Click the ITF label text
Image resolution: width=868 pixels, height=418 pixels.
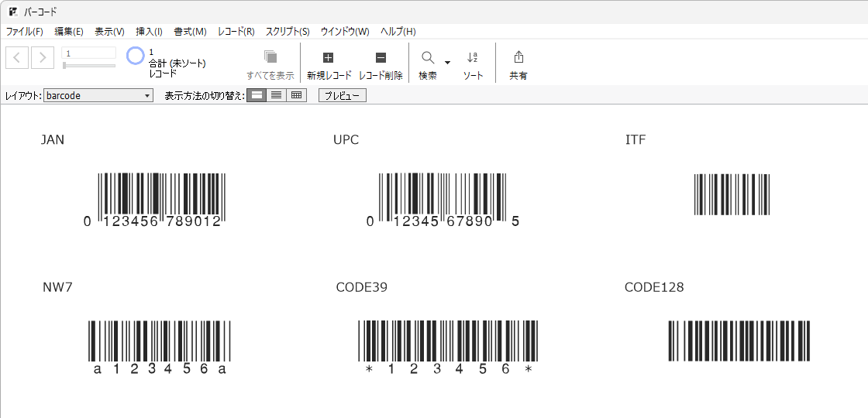pyautogui.click(x=635, y=140)
